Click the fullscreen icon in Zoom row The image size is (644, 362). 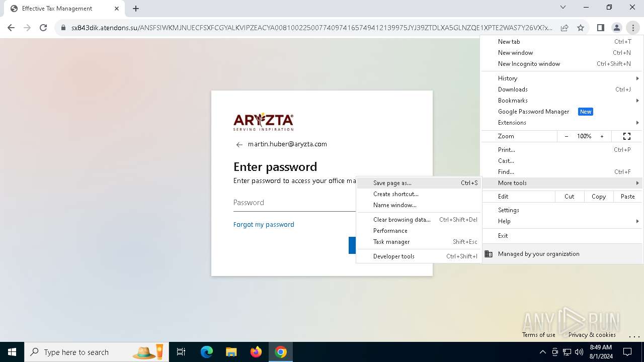tap(627, 136)
